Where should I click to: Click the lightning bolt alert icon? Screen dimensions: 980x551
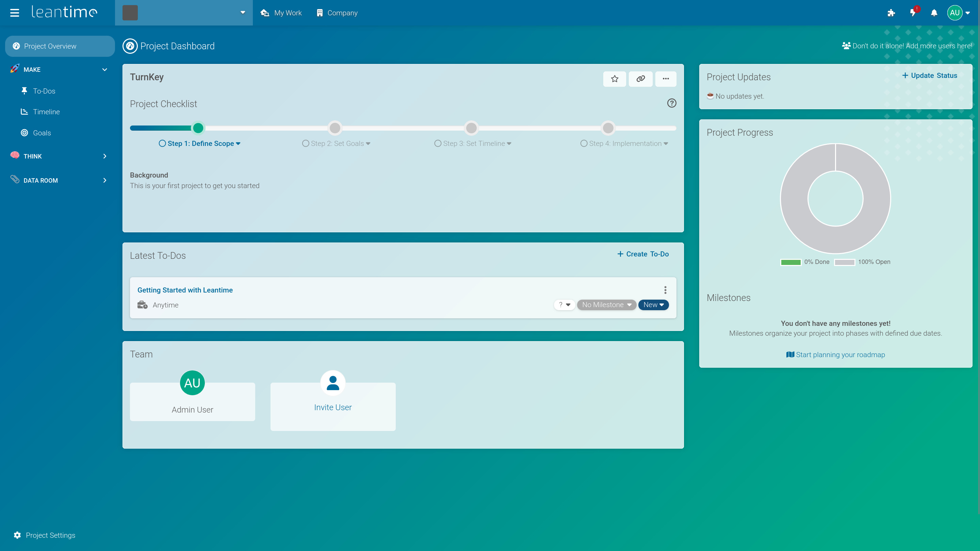[x=913, y=13]
